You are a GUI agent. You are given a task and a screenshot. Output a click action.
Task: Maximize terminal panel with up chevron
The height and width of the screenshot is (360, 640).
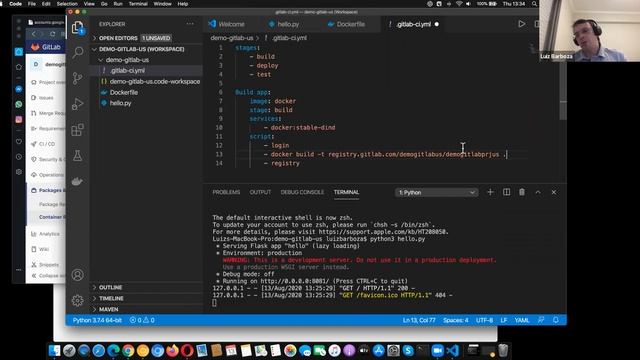[x=538, y=192]
